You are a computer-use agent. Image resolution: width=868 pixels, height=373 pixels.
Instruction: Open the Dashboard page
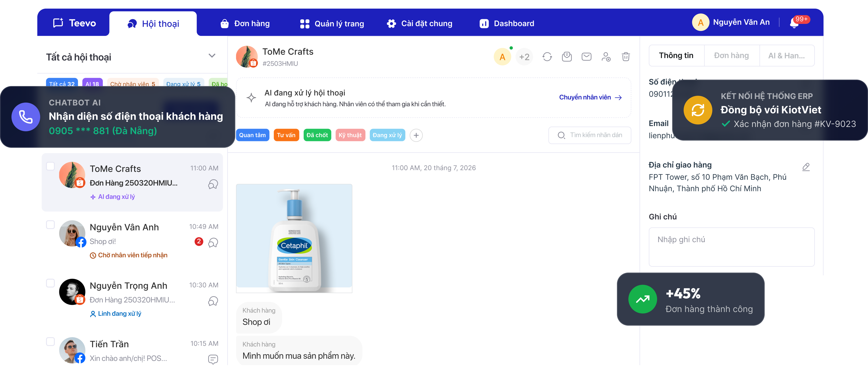click(x=507, y=23)
